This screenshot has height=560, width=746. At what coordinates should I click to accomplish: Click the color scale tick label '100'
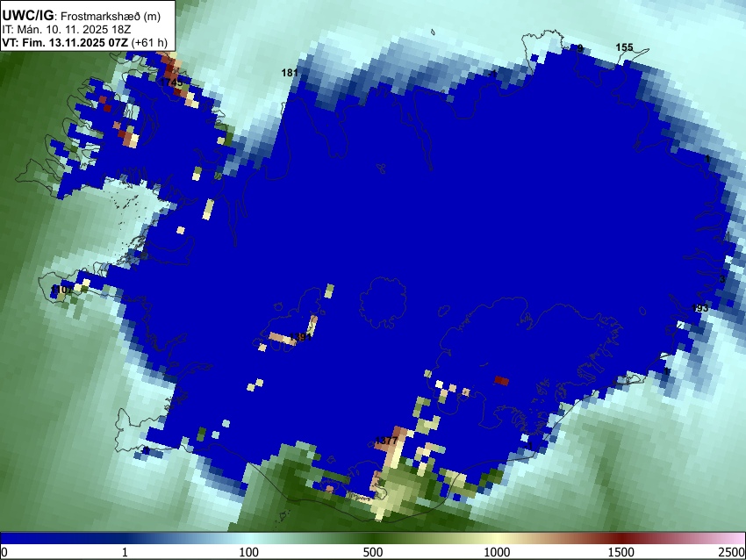[x=249, y=552]
